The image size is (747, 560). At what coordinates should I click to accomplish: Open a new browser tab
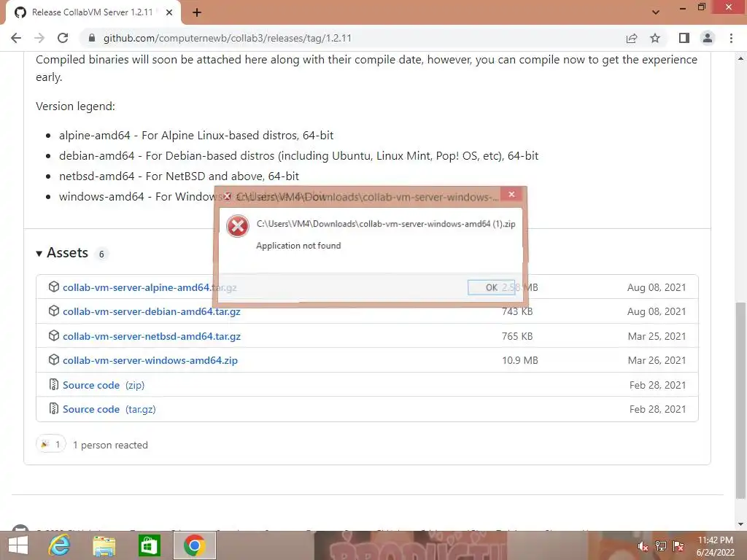197,12
